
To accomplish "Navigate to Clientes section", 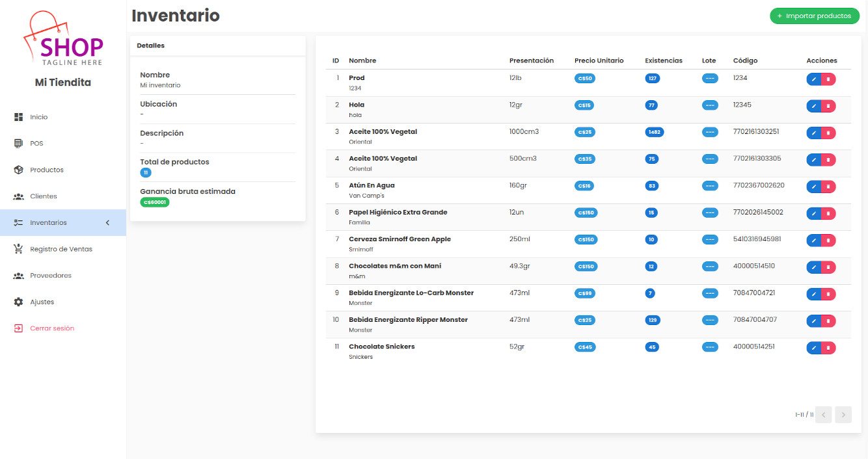I will pyautogui.click(x=63, y=196).
